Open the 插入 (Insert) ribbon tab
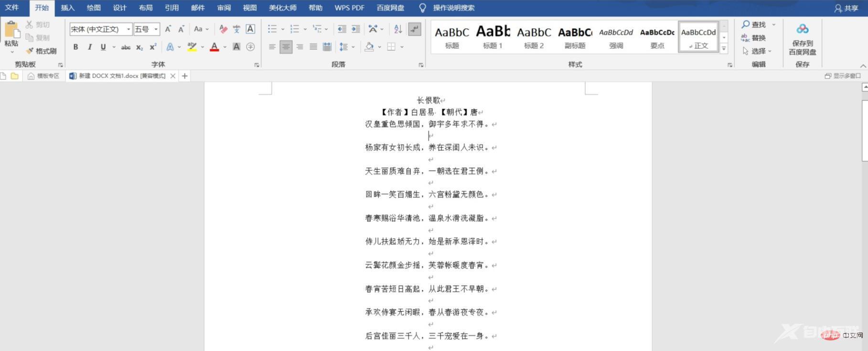Image resolution: width=868 pixels, height=351 pixels. (68, 8)
